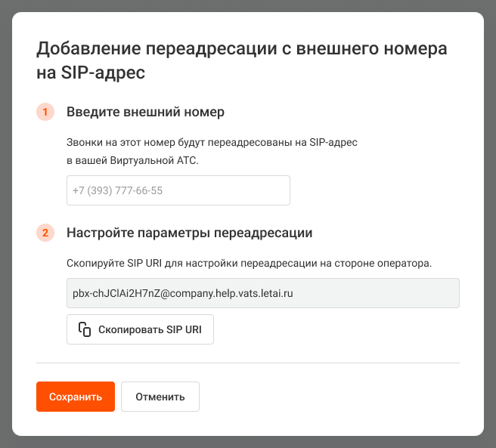
Task: Click the Введите внешний номер heading
Action: click(x=145, y=113)
